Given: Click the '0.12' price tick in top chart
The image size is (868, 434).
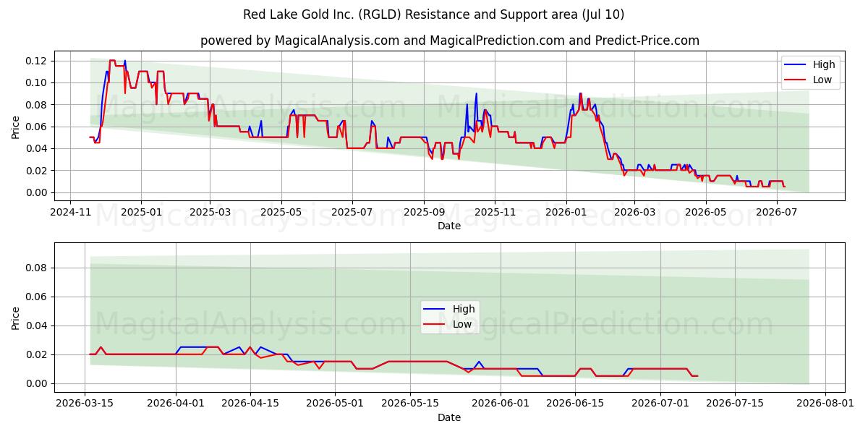Looking at the screenshot, I should (36, 61).
